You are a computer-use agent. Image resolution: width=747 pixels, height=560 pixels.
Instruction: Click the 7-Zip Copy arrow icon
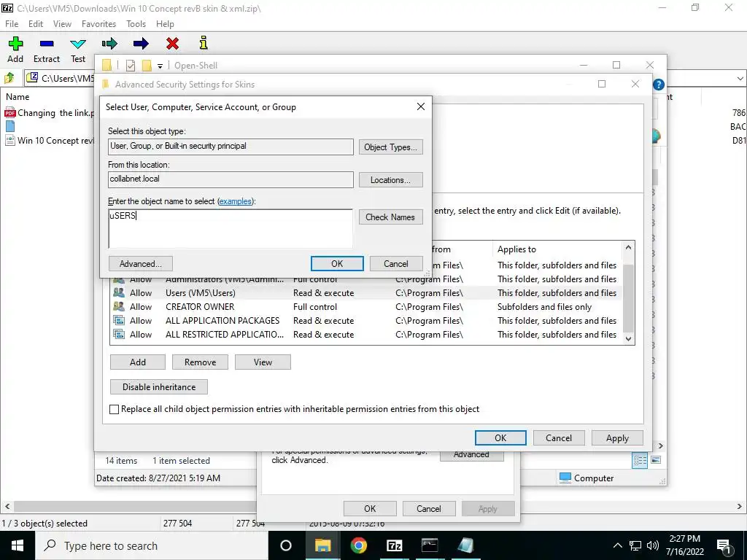click(x=109, y=44)
